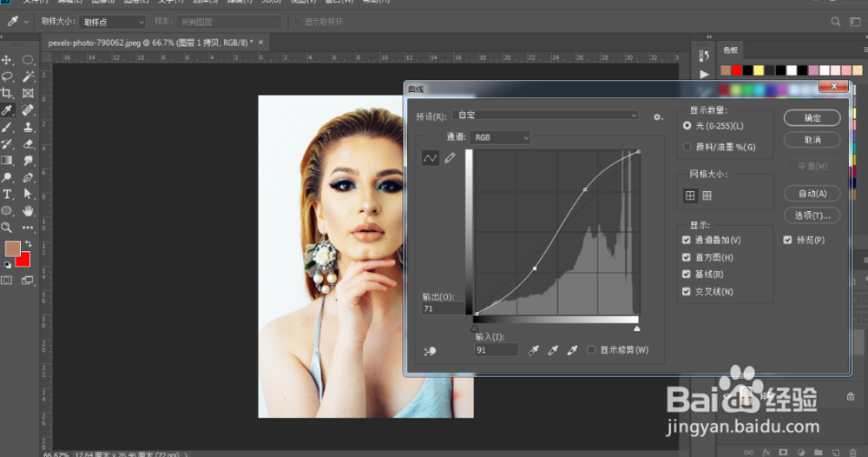Viewport: 868px width, 457px height.
Task: Choose edit-points curve mode in Curves dialog
Action: tap(431, 158)
